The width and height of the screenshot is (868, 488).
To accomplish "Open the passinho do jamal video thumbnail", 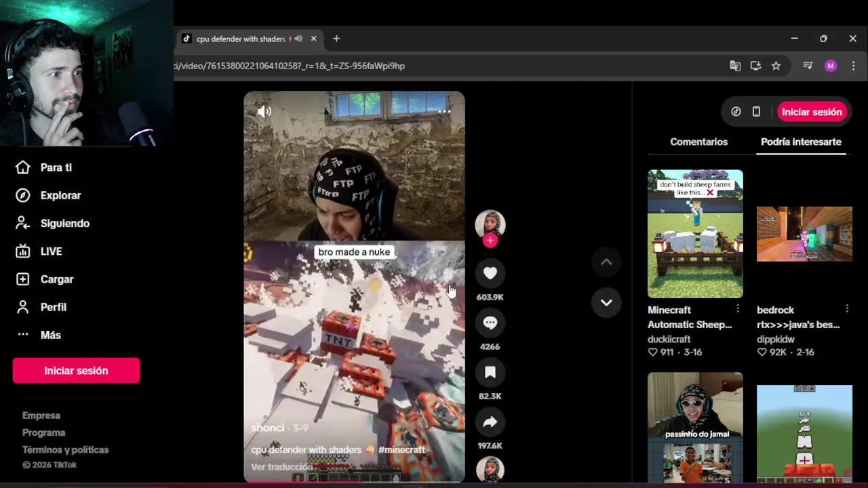I will (695, 426).
